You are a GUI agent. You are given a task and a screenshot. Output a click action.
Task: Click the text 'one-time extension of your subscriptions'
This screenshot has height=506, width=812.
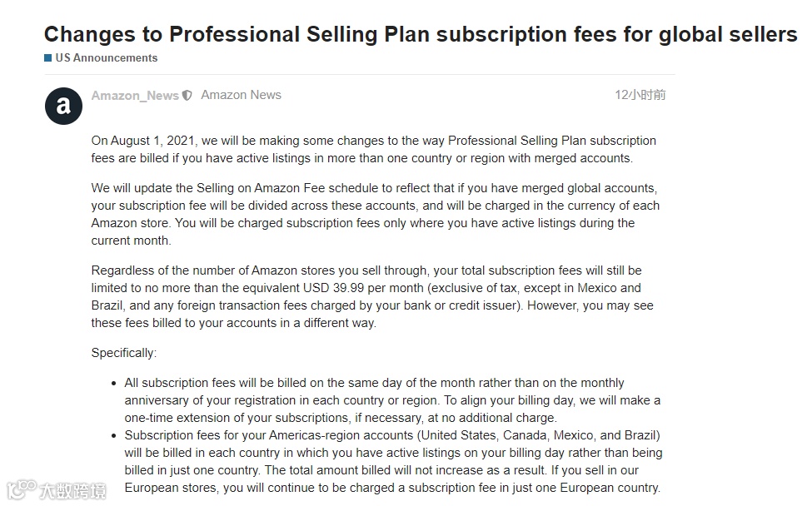(237, 418)
